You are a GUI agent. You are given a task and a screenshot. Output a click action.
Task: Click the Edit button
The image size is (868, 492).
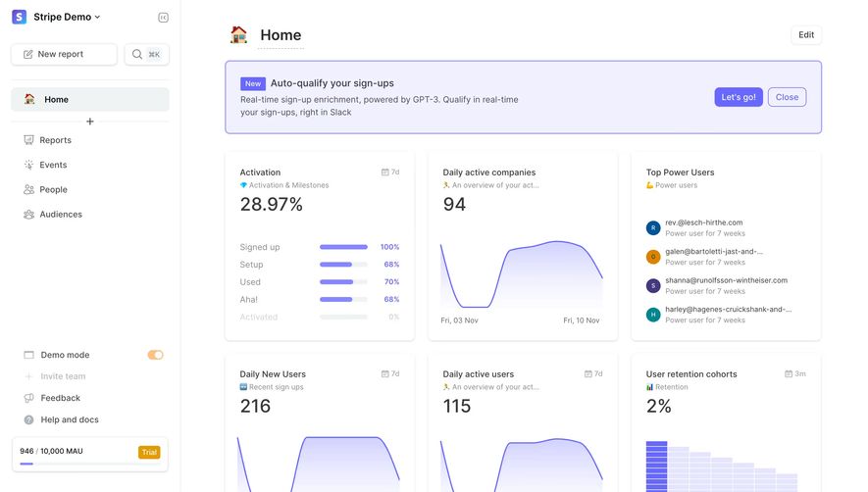[x=806, y=35]
